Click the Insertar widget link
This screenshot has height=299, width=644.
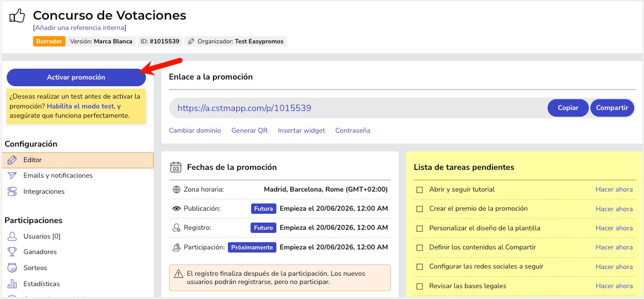302,131
